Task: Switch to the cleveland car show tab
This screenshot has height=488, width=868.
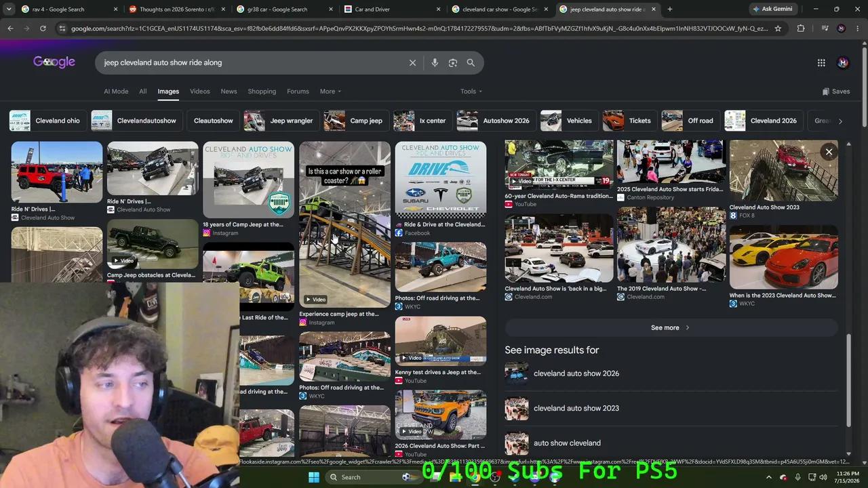Action: click(x=500, y=9)
